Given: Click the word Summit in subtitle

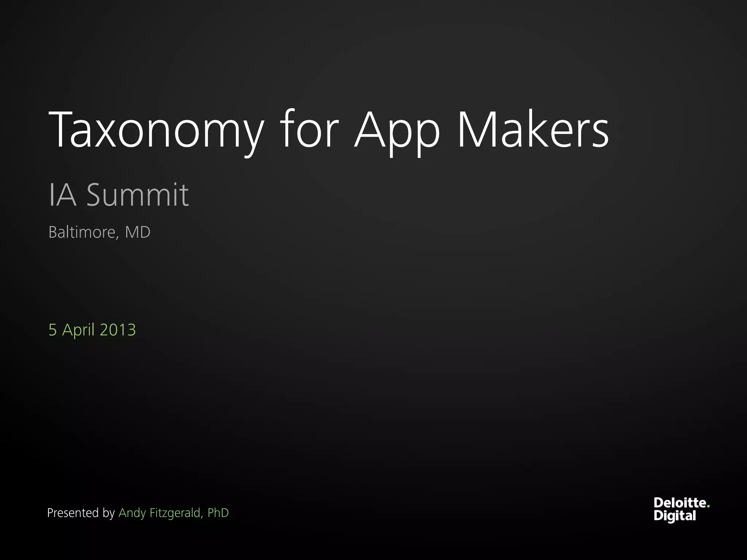Looking at the screenshot, I should 138,195.
